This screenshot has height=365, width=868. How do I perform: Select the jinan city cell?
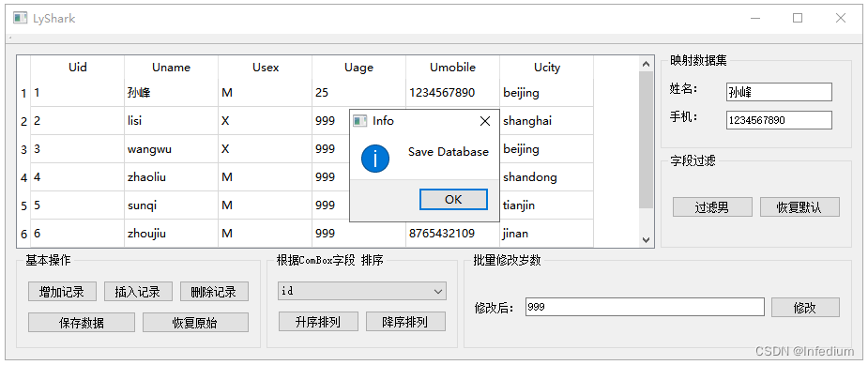(x=546, y=234)
